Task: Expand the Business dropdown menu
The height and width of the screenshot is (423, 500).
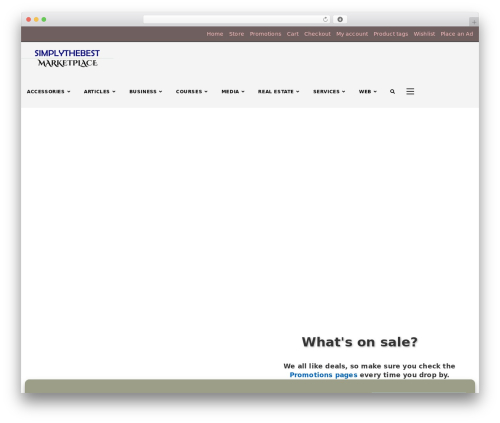Action: (146, 91)
